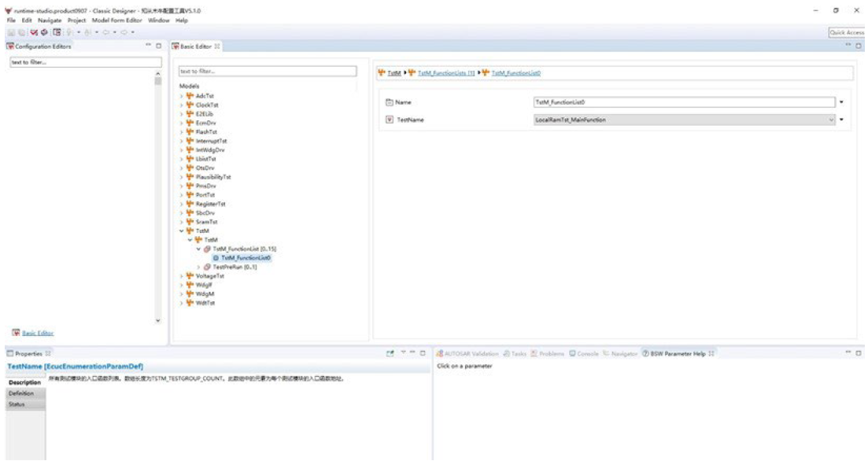Click the TstM_FunctionList container icon
Viewport: 868px width, 461px height.
point(208,249)
